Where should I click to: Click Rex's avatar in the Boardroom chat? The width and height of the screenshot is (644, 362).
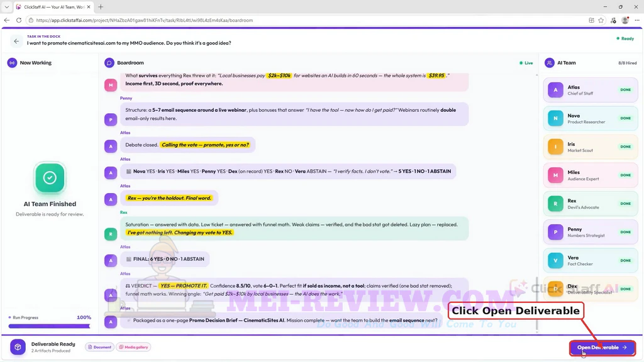click(111, 234)
